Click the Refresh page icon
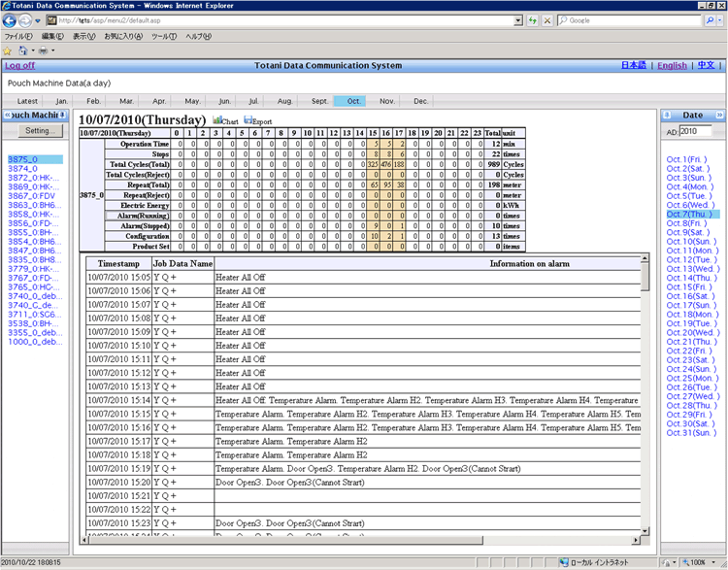This screenshot has width=728, height=570. pyautogui.click(x=533, y=21)
